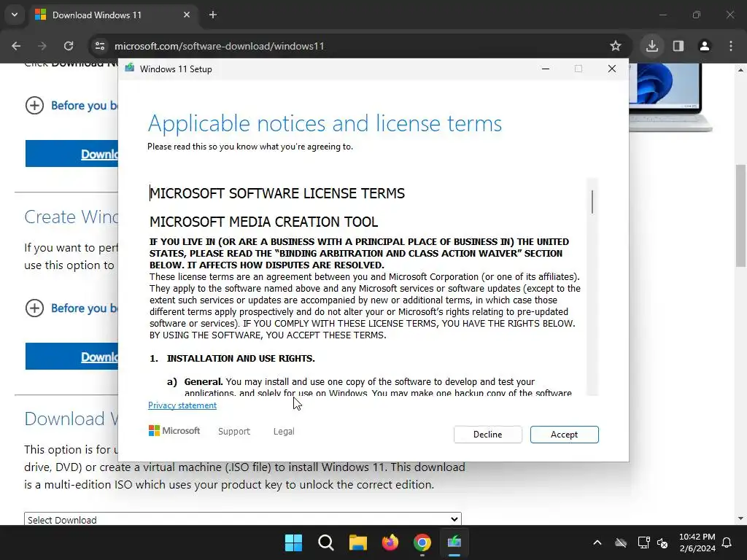The image size is (747, 560).
Task: Click the MICROSOFT MEDIA CREATION TOOL heading
Action: tap(264, 222)
